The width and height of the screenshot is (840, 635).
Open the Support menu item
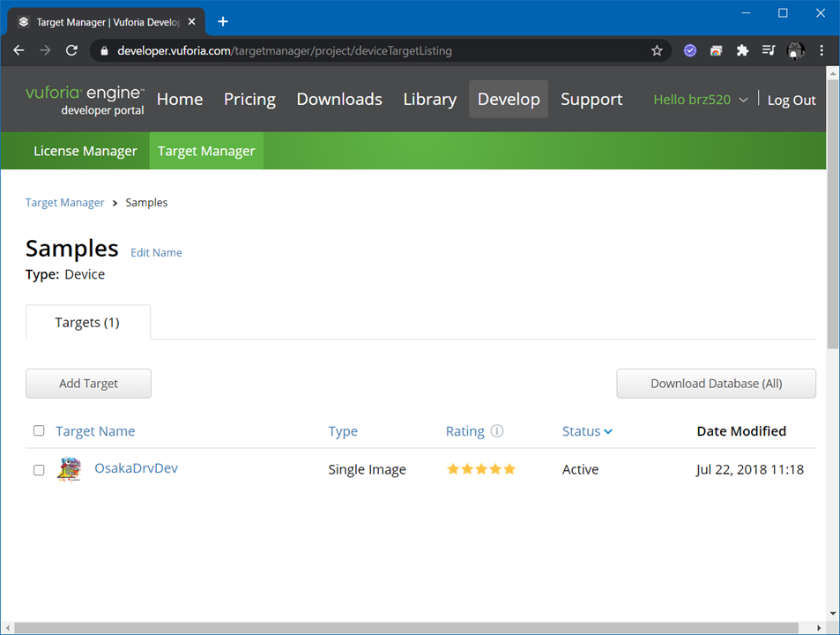tap(591, 99)
